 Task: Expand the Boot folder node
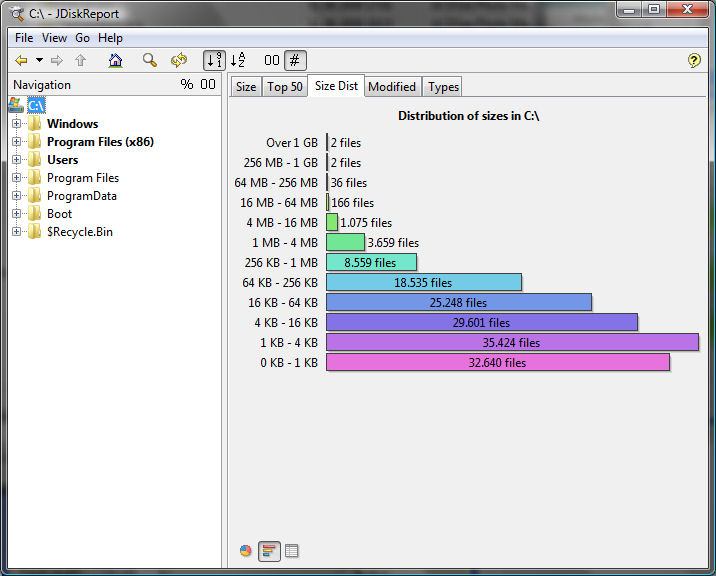pyautogui.click(x=16, y=214)
